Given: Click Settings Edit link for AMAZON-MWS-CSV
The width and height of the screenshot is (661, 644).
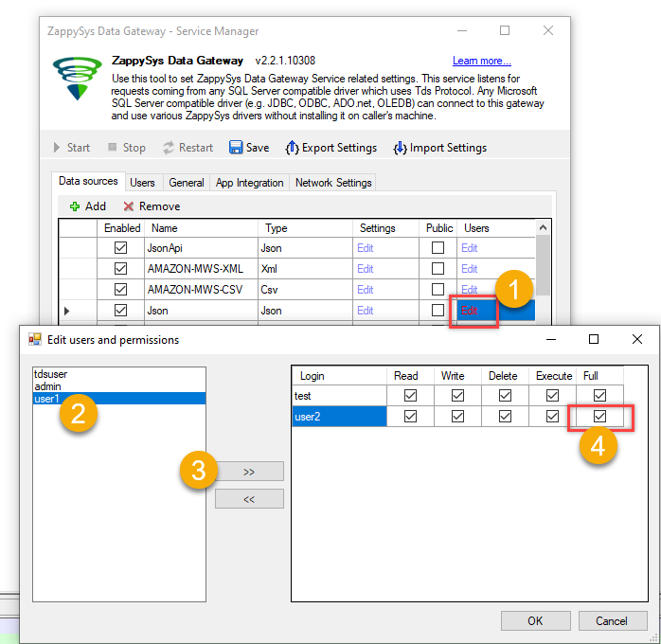Looking at the screenshot, I should [365, 290].
